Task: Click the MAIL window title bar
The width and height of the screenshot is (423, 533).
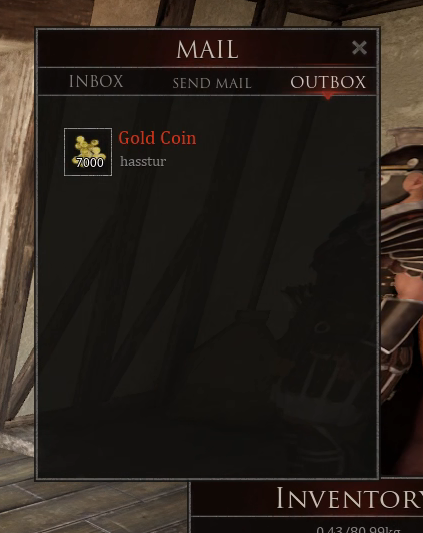Action: click(x=207, y=48)
